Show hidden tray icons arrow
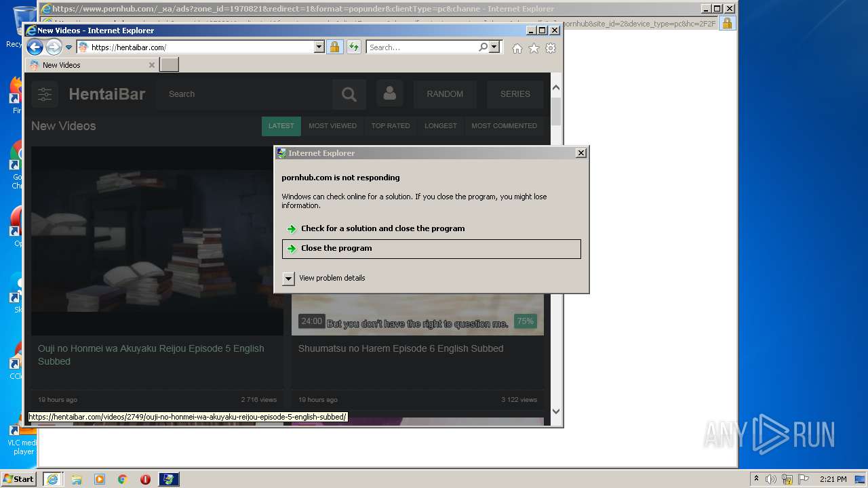Screen dimensions: 868x488 coord(756,479)
